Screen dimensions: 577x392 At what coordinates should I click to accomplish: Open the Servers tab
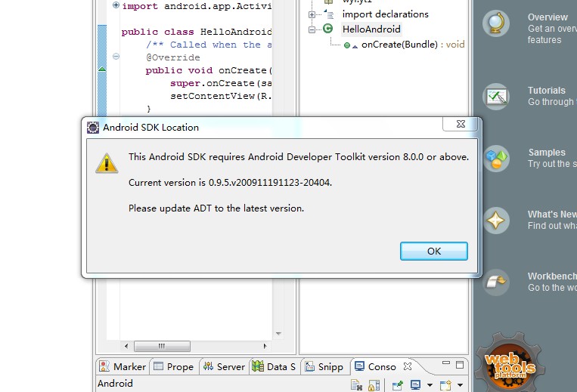pyautogui.click(x=224, y=366)
